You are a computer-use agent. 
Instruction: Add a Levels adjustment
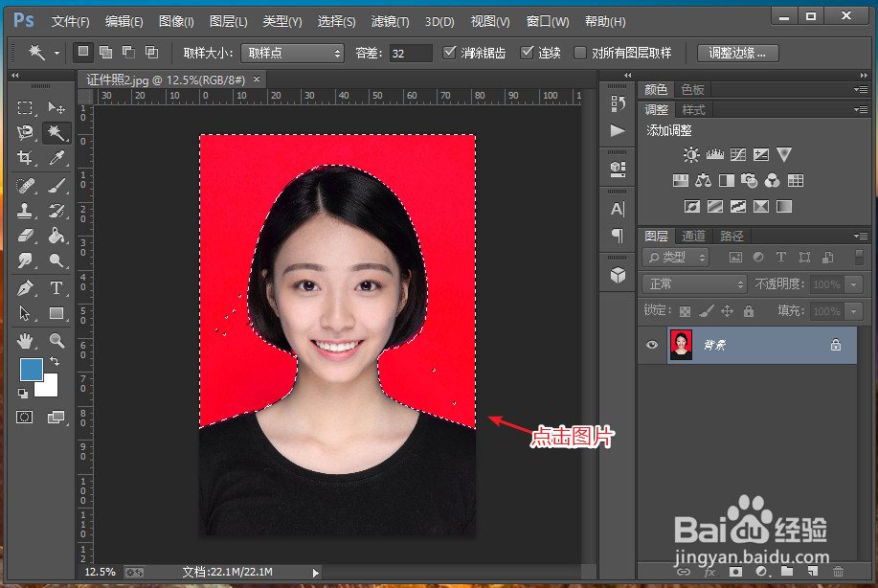click(x=715, y=154)
